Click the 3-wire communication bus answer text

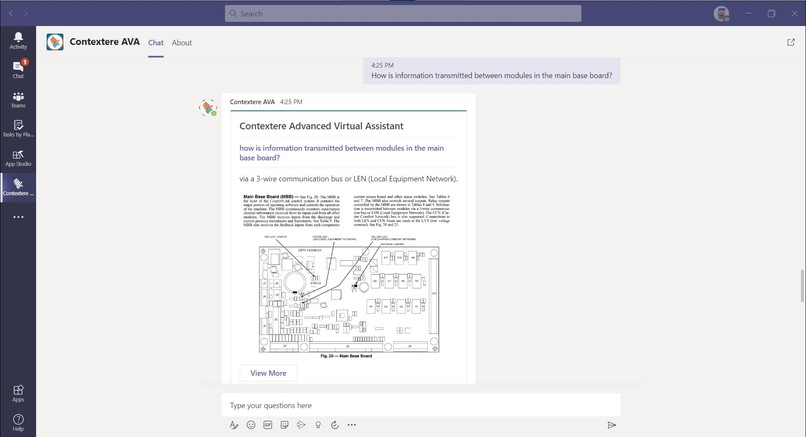348,179
